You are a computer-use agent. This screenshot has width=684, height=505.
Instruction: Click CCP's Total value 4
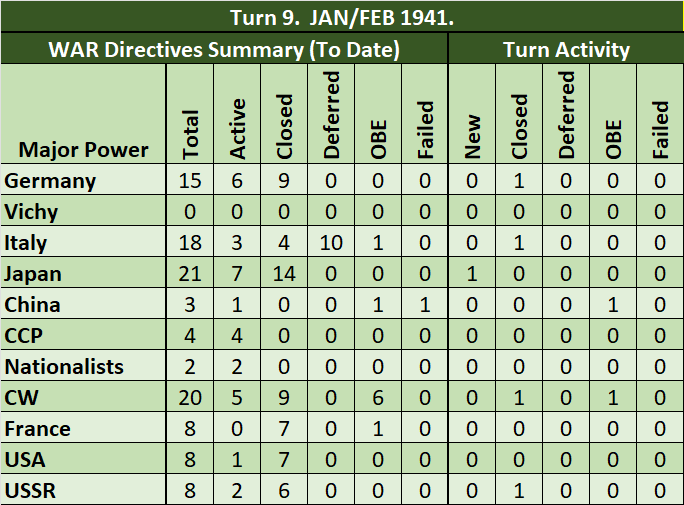[x=190, y=335]
